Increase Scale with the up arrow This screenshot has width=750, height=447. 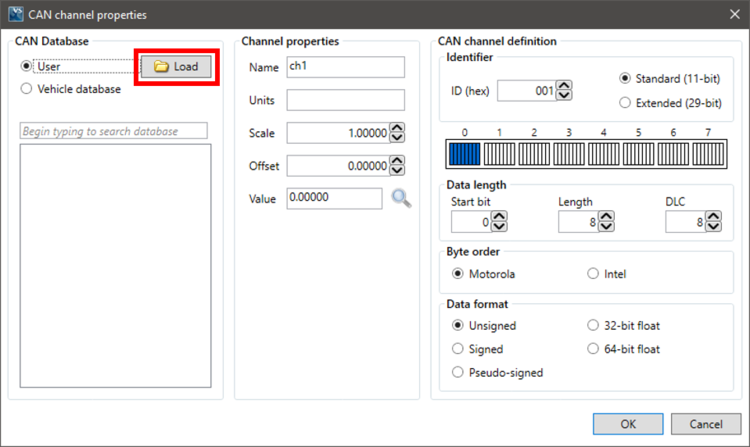(397, 128)
